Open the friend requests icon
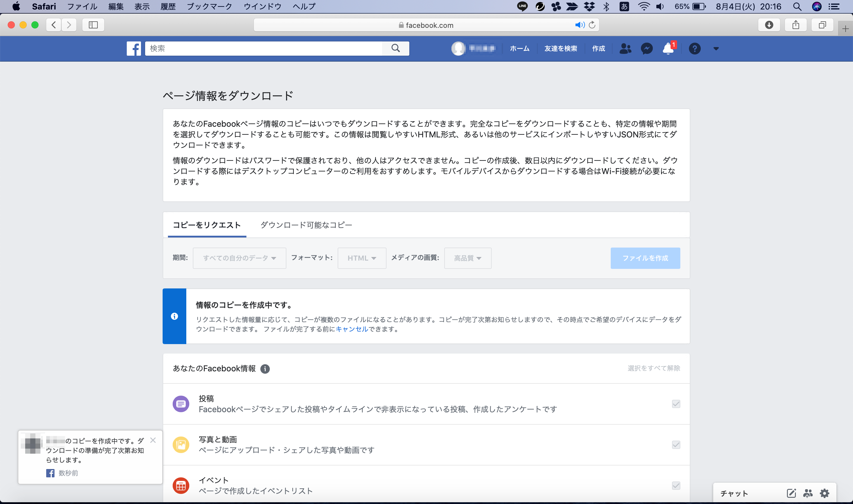 pyautogui.click(x=625, y=49)
